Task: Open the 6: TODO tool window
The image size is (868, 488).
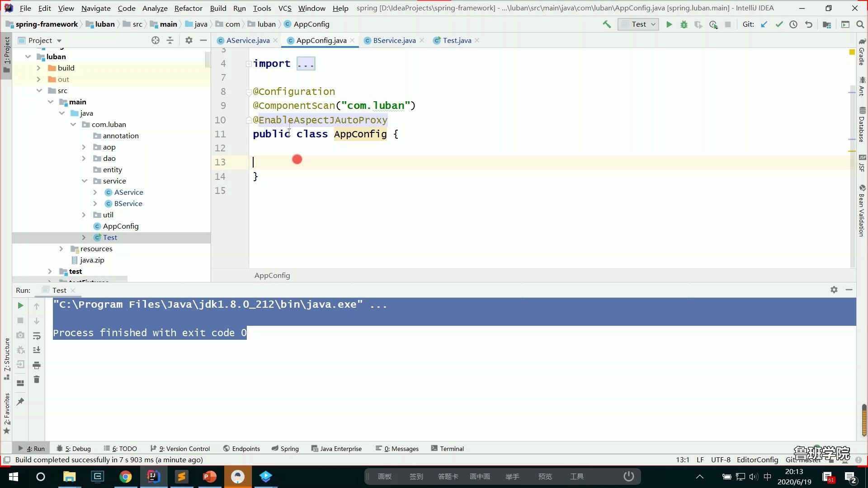Action: tap(120, 449)
